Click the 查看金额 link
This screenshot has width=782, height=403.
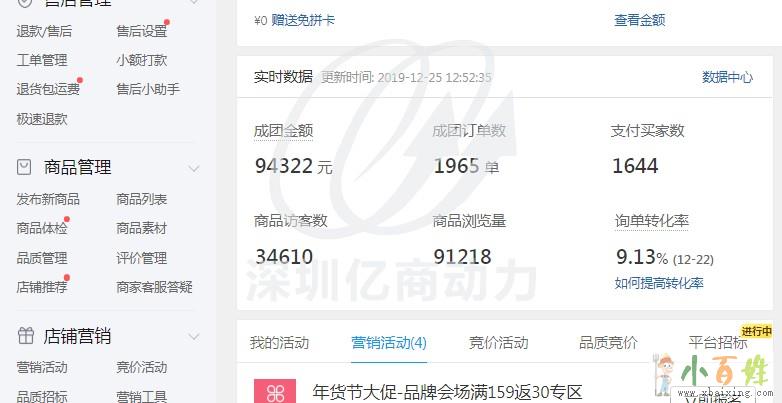pyautogui.click(x=639, y=20)
